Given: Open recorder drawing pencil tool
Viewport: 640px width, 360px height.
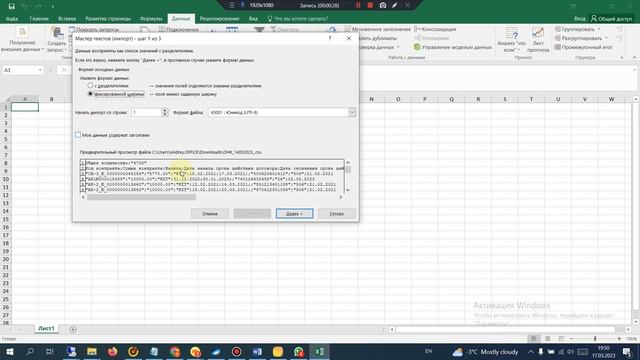Looking at the screenshot, I should point(395,5).
